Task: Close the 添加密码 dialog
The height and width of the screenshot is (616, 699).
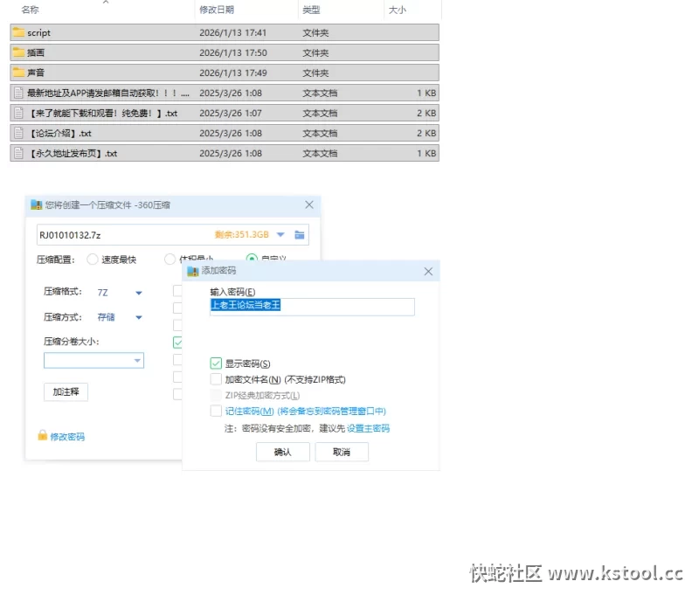Action: tap(428, 271)
